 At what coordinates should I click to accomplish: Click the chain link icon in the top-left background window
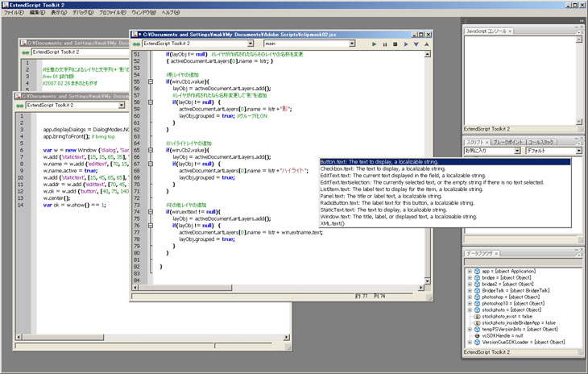[26, 52]
